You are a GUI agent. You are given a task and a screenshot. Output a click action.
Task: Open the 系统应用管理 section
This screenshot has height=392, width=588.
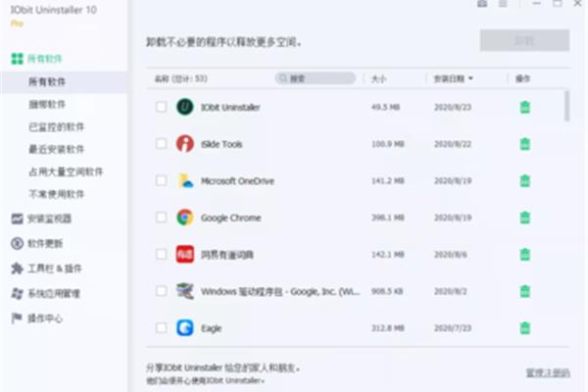45,293
